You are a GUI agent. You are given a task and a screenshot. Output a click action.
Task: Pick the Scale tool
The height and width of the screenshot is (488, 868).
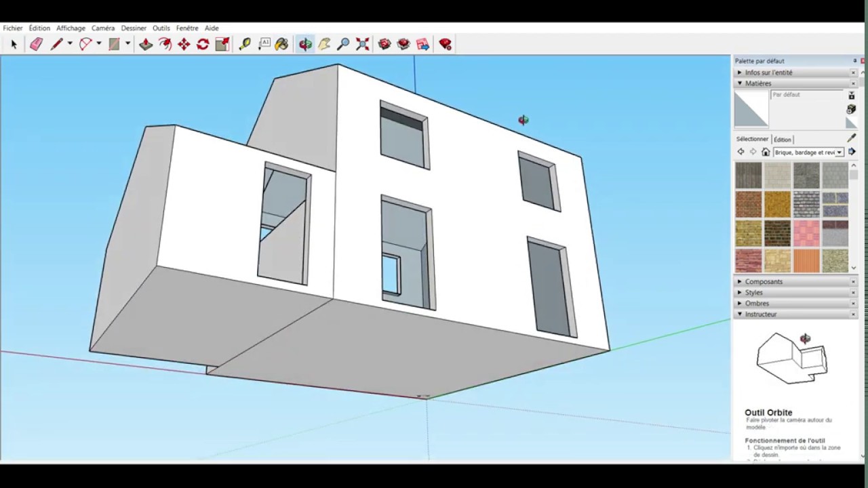point(222,45)
